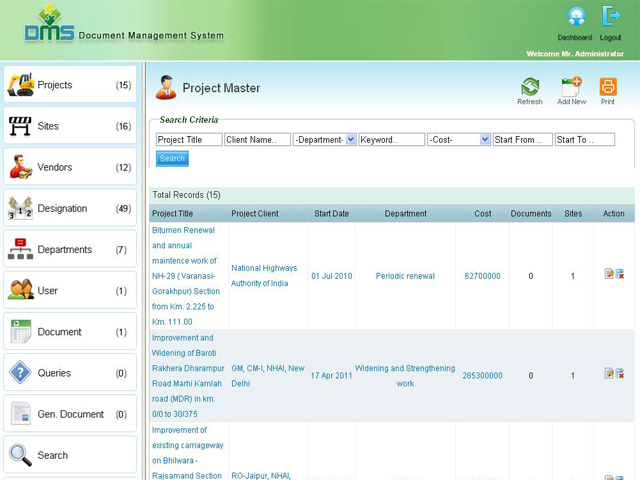Open National Highways Authority of India link
Viewport: 640px width, 480px height.
click(264, 276)
